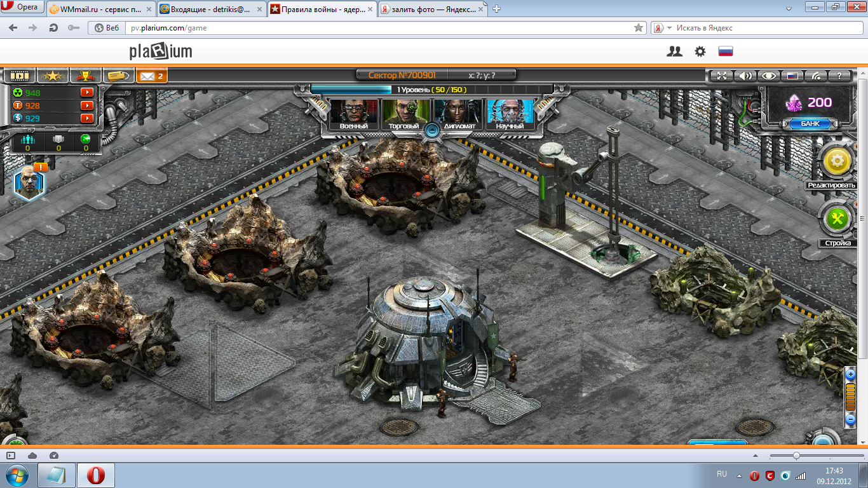The width and height of the screenshot is (868, 488).
Task: Click the signal feed icon button
Action: pos(815,76)
